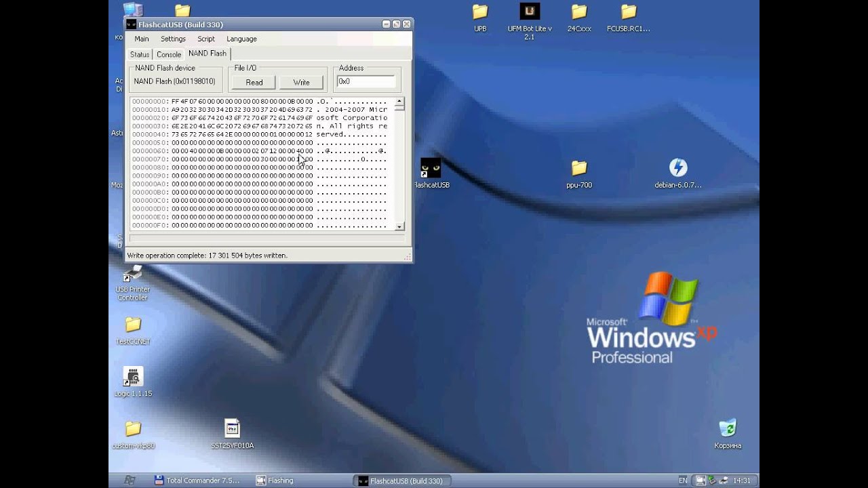868x488 pixels.
Task: Click the 'osoft Corporatio' ASCII text
Action: click(352, 118)
